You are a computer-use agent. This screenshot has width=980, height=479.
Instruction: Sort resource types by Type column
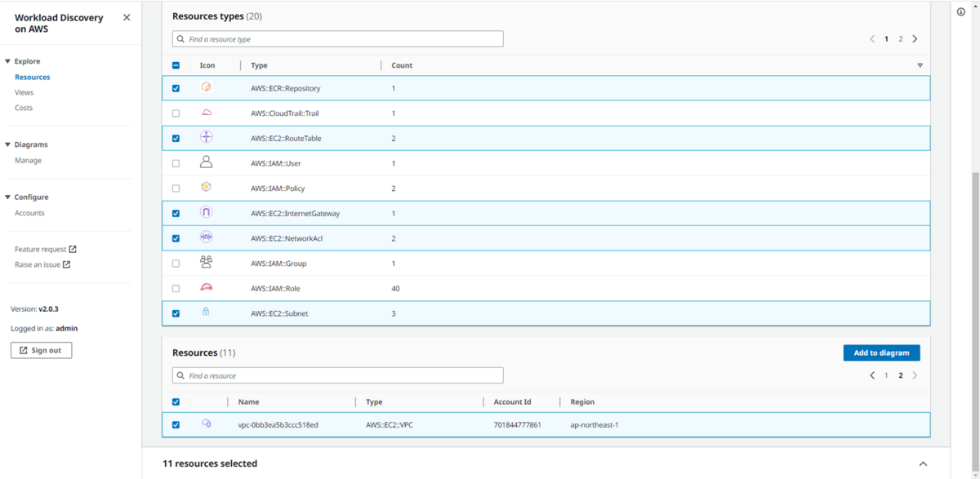coord(259,65)
